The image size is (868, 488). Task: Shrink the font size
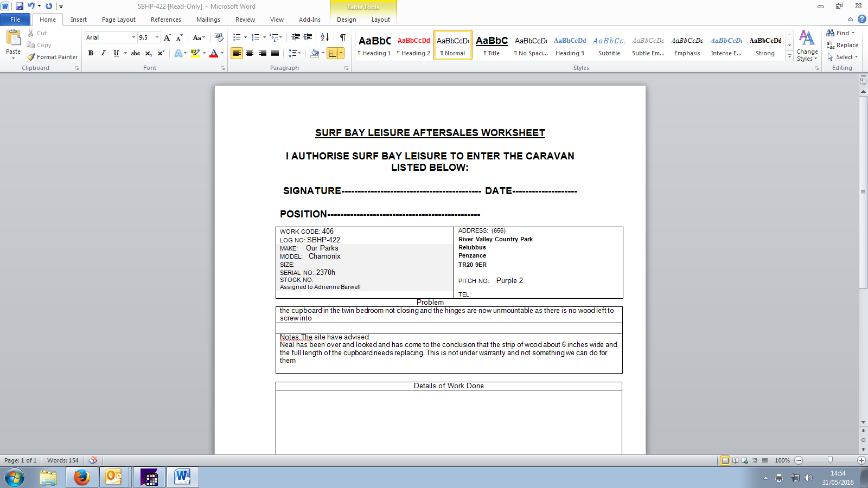click(x=179, y=37)
